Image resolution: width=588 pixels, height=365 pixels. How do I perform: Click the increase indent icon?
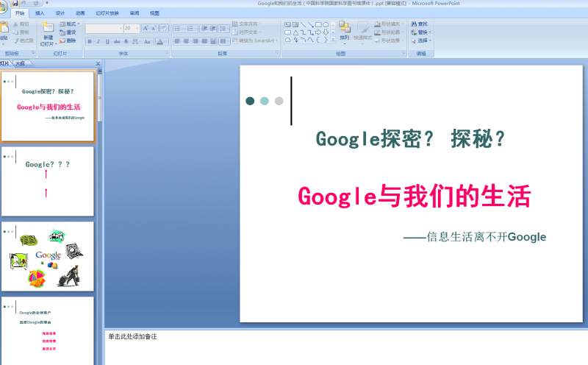click(x=213, y=29)
